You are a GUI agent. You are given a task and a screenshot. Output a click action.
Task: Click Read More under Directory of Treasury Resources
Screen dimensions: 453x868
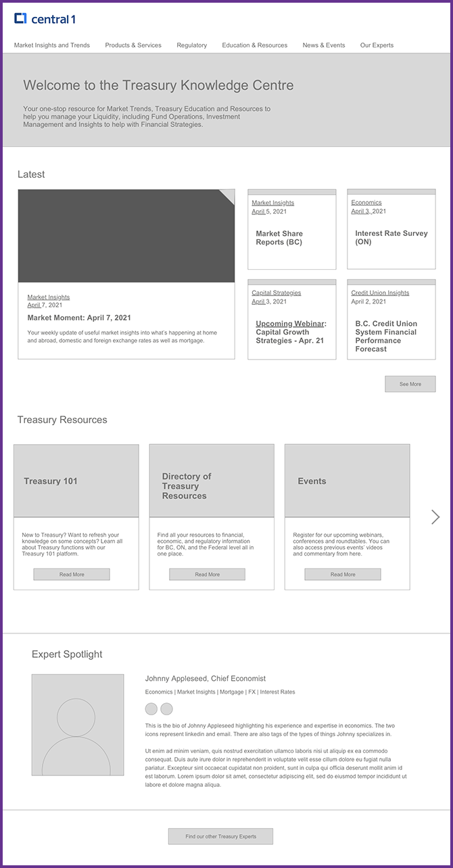tap(208, 575)
